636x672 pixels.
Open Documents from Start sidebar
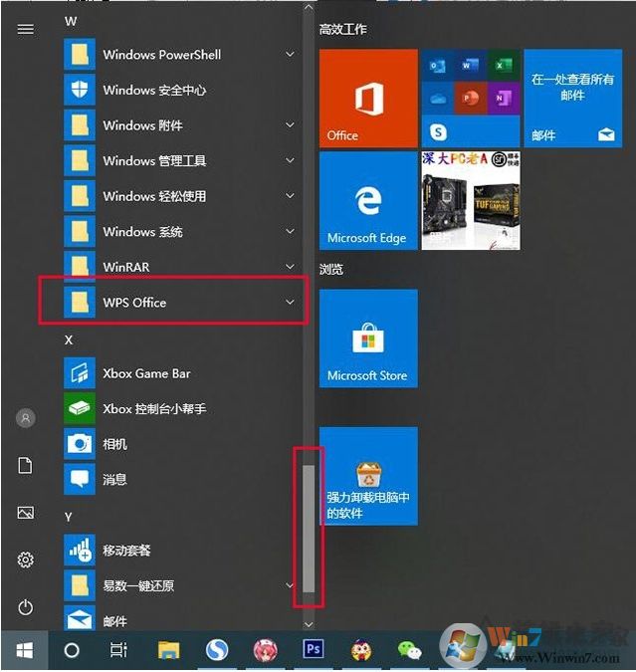click(x=25, y=466)
